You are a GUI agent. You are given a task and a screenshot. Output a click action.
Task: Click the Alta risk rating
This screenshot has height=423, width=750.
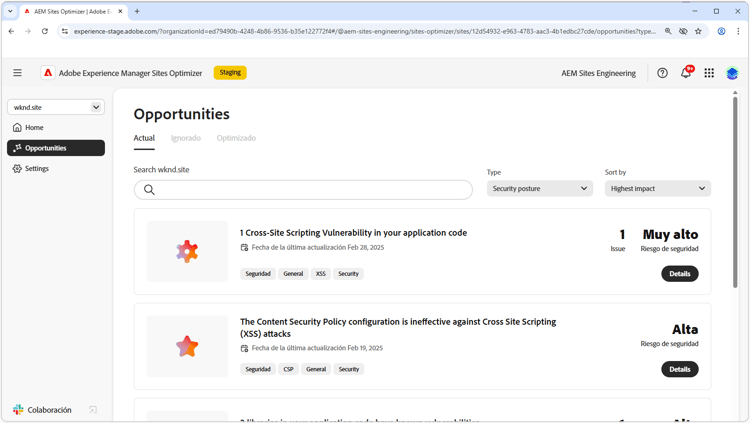685,329
